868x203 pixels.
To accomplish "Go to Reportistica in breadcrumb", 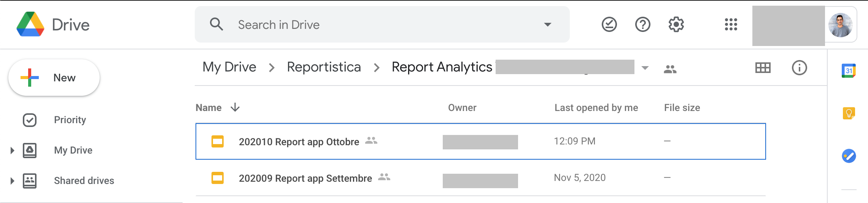I will tap(324, 67).
